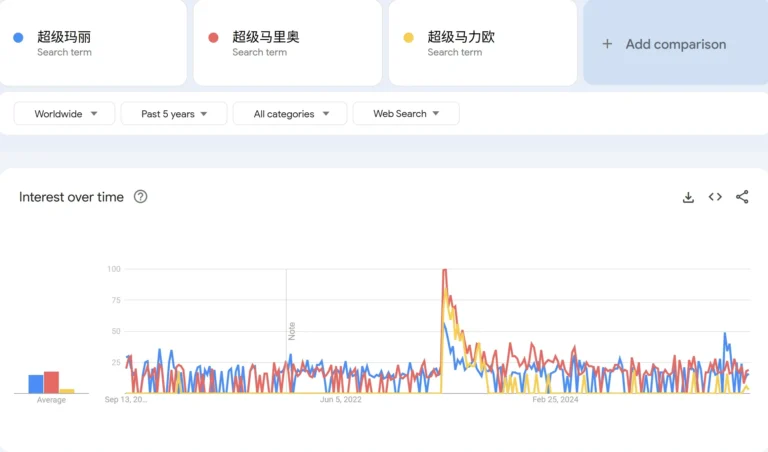This screenshot has width=768, height=452.
Task: Click the red dot for 超级马里奥
Action: point(213,38)
